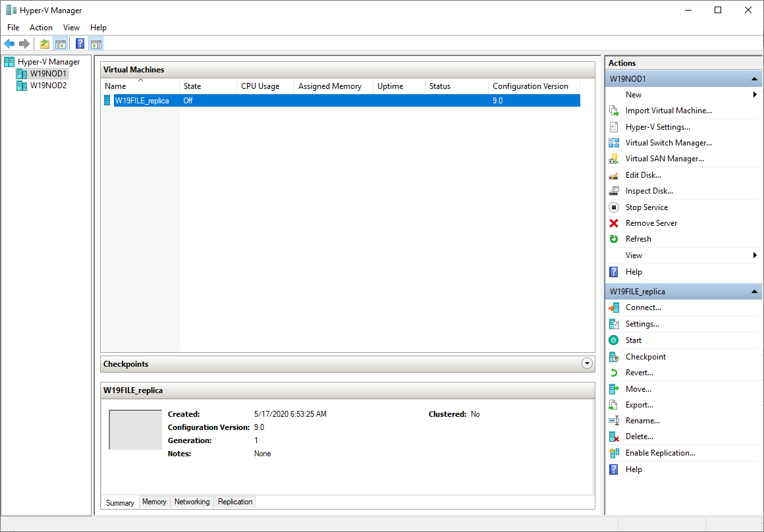This screenshot has height=532, width=764.
Task: Sort by the Status column header
Action: (x=456, y=86)
